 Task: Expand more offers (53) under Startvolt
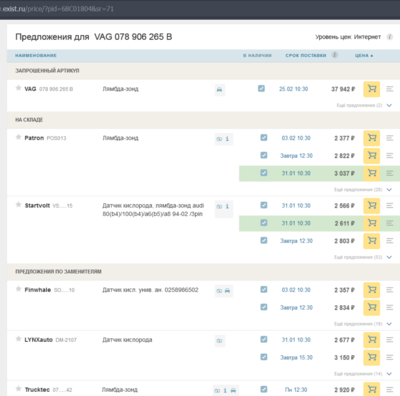[363, 257]
